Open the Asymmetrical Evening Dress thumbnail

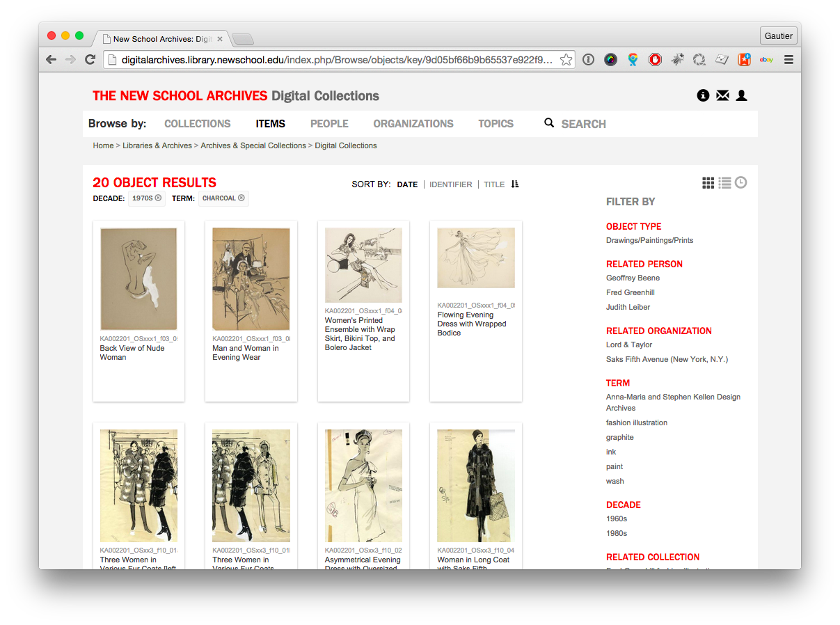pyautogui.click(x=363, y=486)
